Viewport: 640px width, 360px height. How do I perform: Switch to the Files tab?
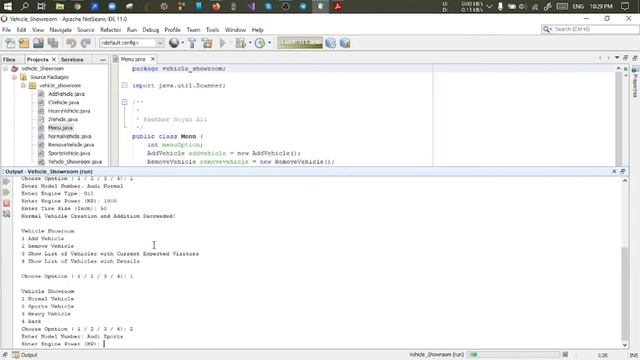[x=9, y=59]
